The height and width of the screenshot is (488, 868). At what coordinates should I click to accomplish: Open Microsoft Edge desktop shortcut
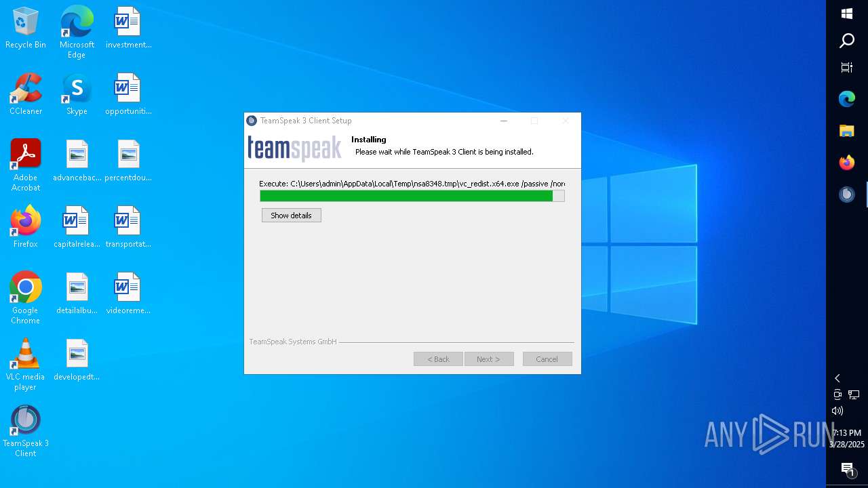click(77, 33)
